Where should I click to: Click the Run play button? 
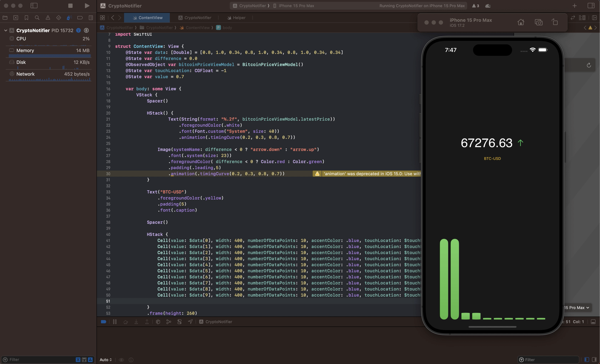[x=87, y=6]
